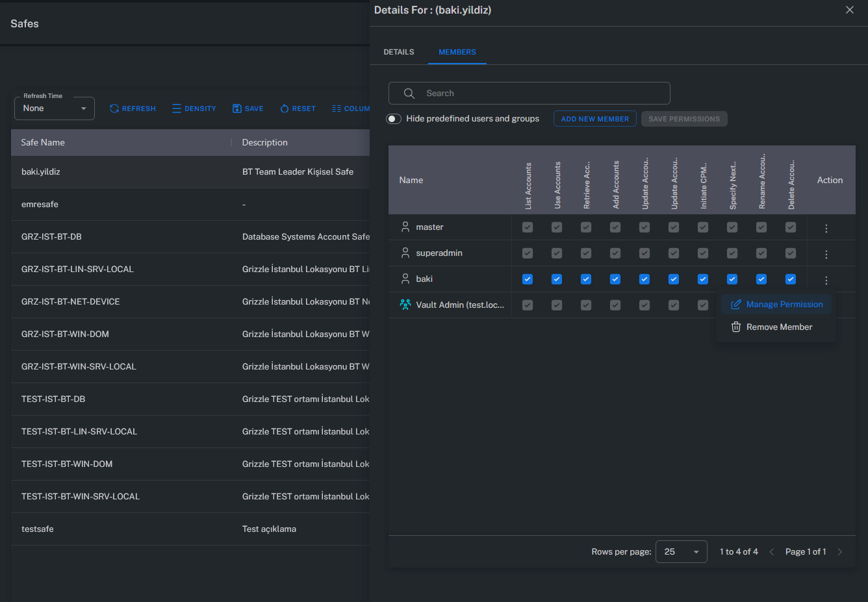Close the Details panel with X

pos(849,10)
